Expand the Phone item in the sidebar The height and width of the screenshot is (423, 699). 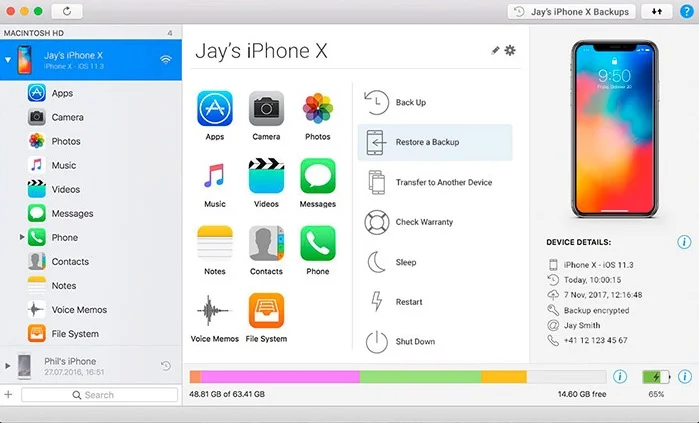pos(21,237)
